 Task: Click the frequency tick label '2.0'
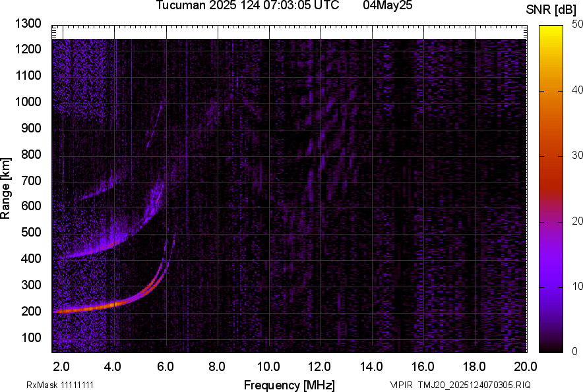point(61,367)
